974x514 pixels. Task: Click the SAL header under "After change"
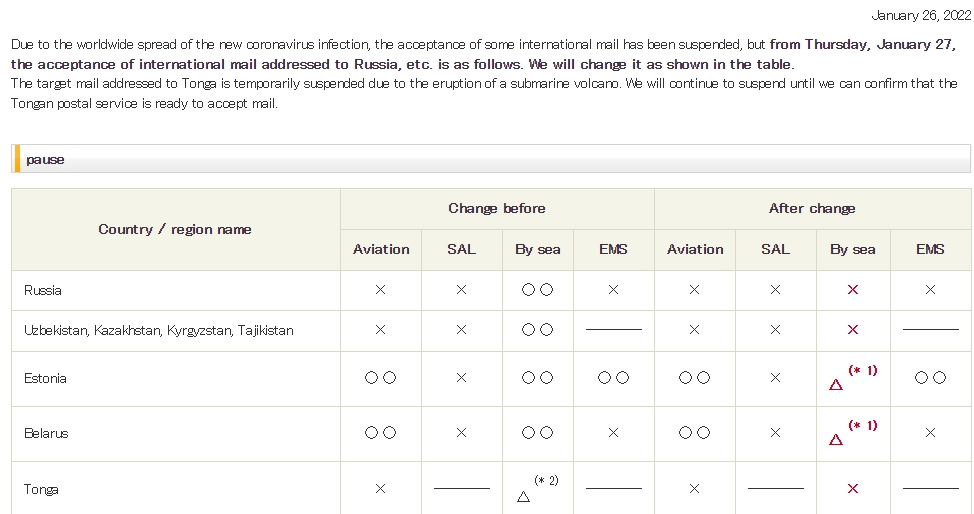tap(775, 249)
